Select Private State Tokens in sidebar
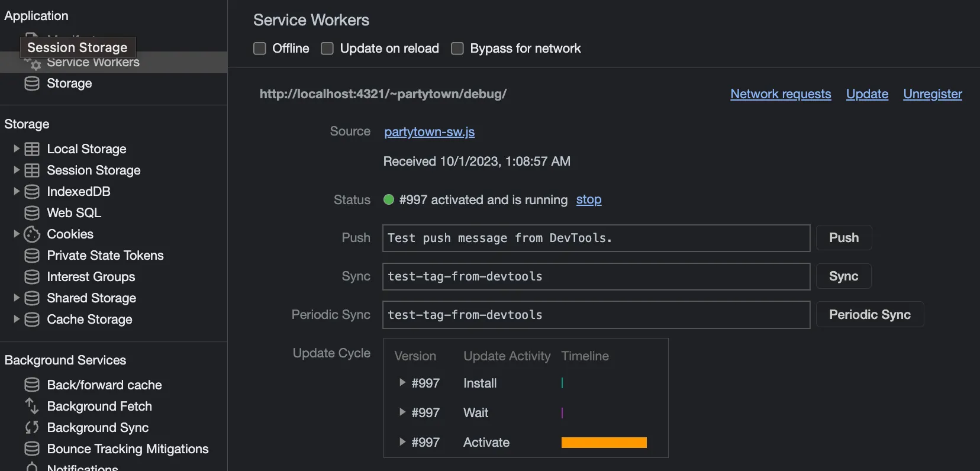980x471 pixels. coord(105,256)
